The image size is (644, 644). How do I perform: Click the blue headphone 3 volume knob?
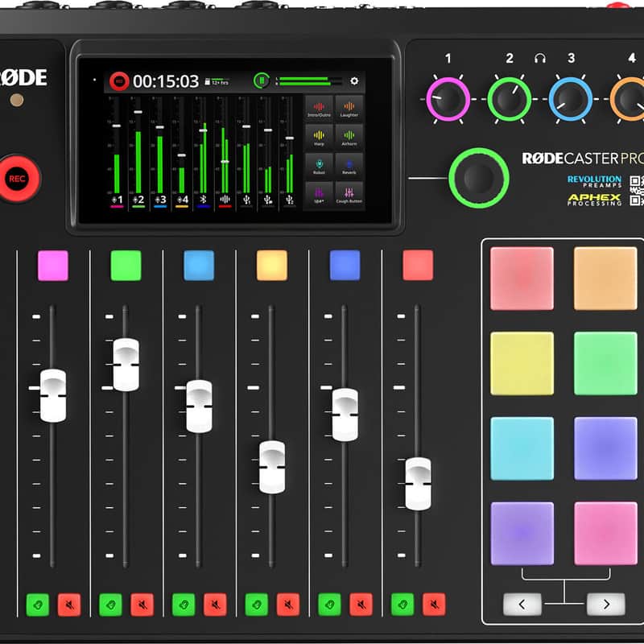click(x=571, y=99)
